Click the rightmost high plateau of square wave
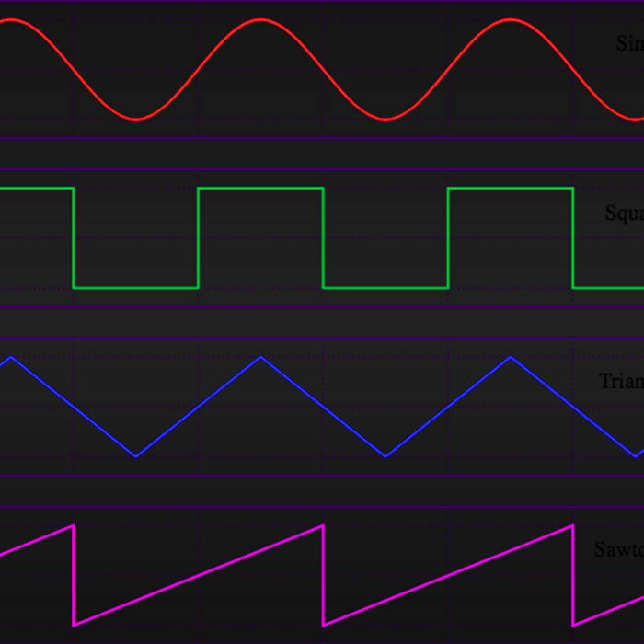Image resolution: width=644 pixels, height=644 pixels. pos(510,189)
